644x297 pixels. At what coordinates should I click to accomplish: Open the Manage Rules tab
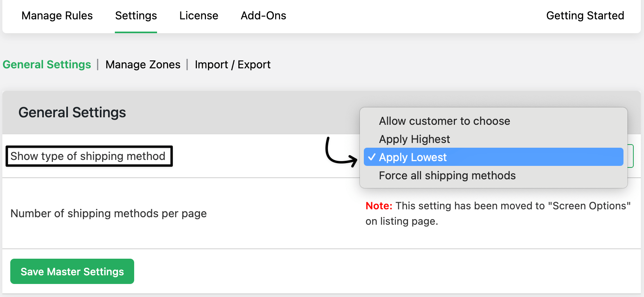click(57, 16)
